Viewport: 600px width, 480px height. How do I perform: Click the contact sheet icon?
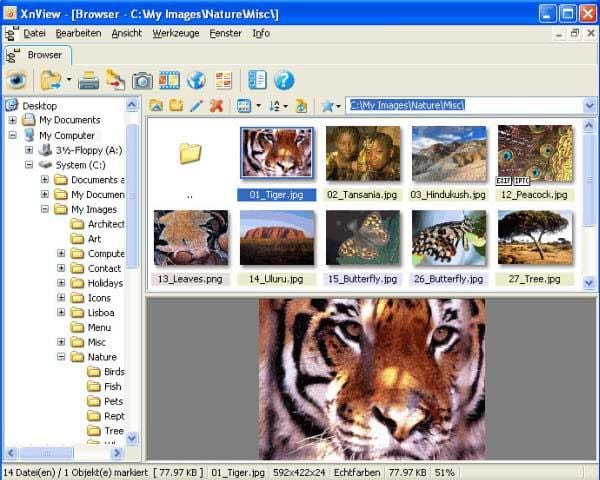223,80
